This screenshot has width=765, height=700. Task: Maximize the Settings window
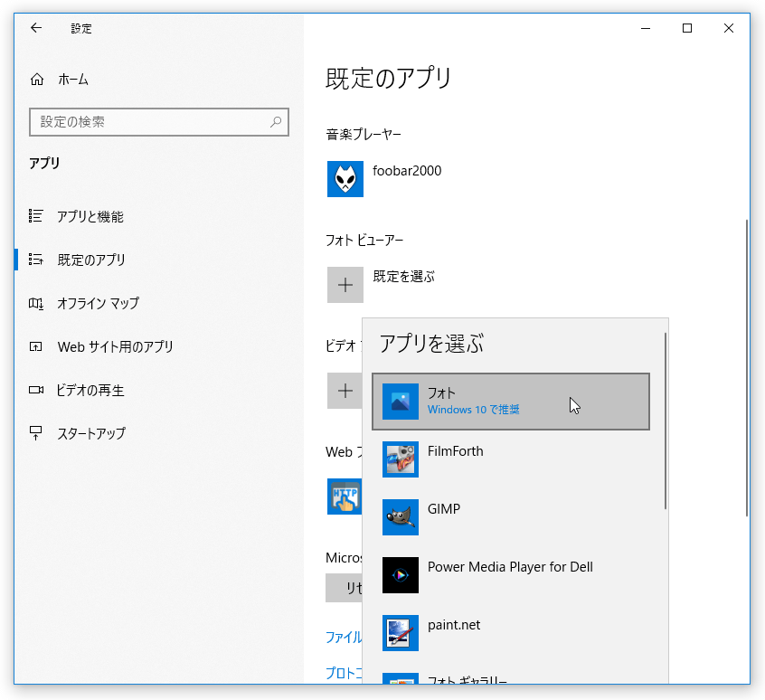click(x=687, y=28)
